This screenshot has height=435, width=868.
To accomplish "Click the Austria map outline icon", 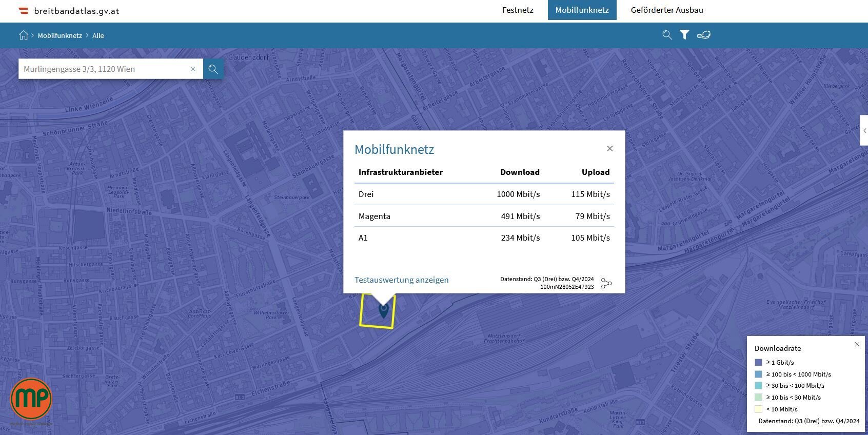I will [x=703, y=35].
